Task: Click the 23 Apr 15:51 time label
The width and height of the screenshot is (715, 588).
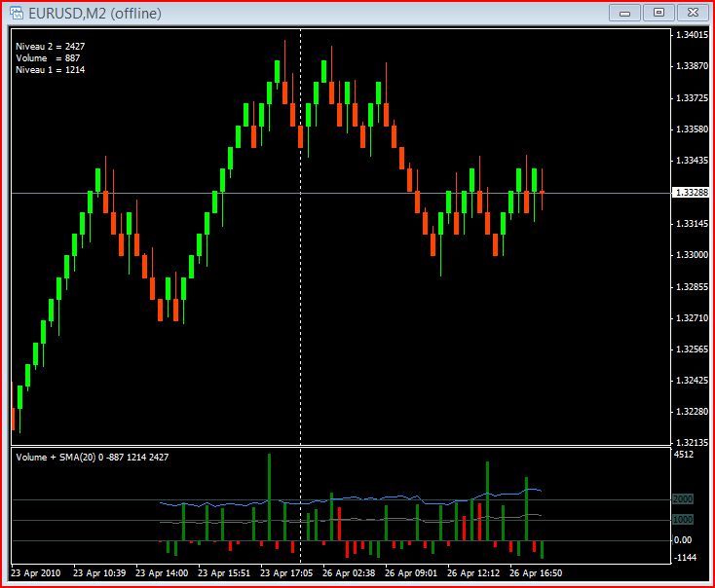Action: [224, 573]
